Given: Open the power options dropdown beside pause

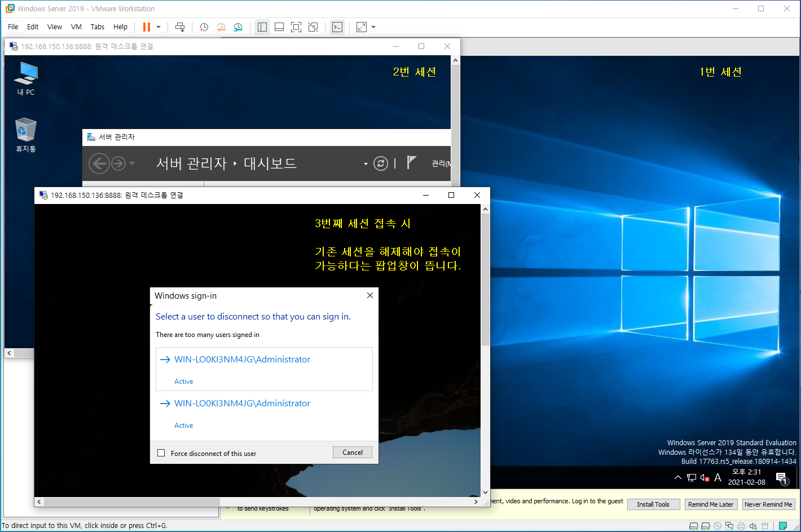Looking at the screenshot, I should (x=159, y=26).
